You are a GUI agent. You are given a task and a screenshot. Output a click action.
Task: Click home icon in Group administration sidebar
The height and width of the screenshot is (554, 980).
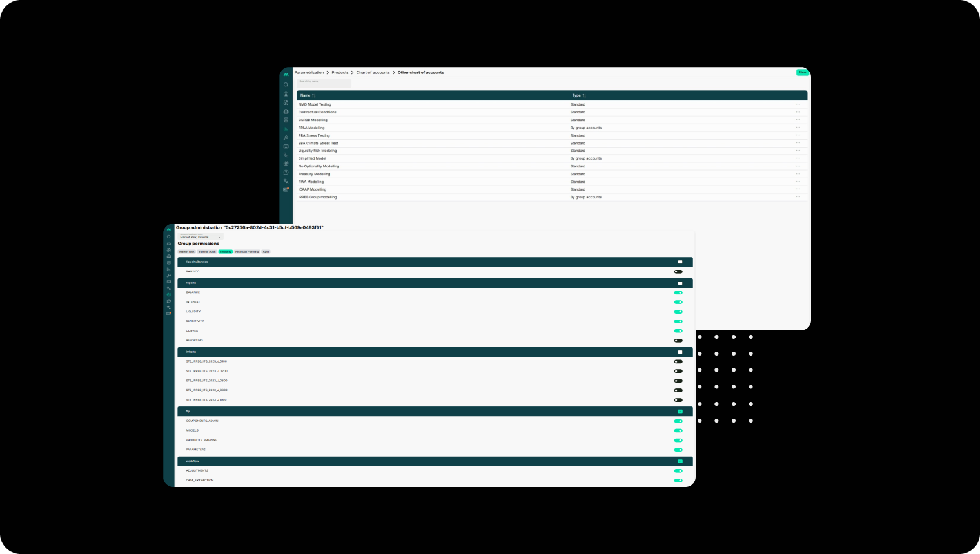coord(169,244)
